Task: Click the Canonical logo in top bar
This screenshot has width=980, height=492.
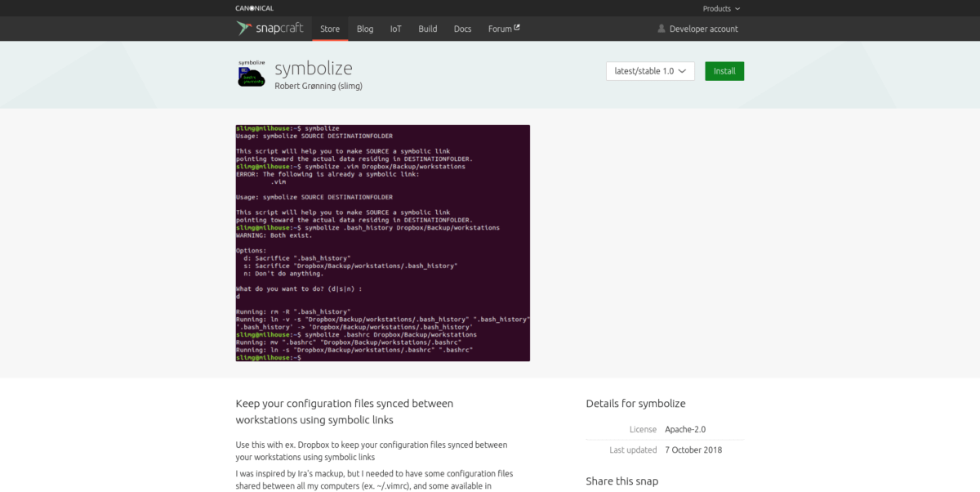Action: click(x=254, y=8)
